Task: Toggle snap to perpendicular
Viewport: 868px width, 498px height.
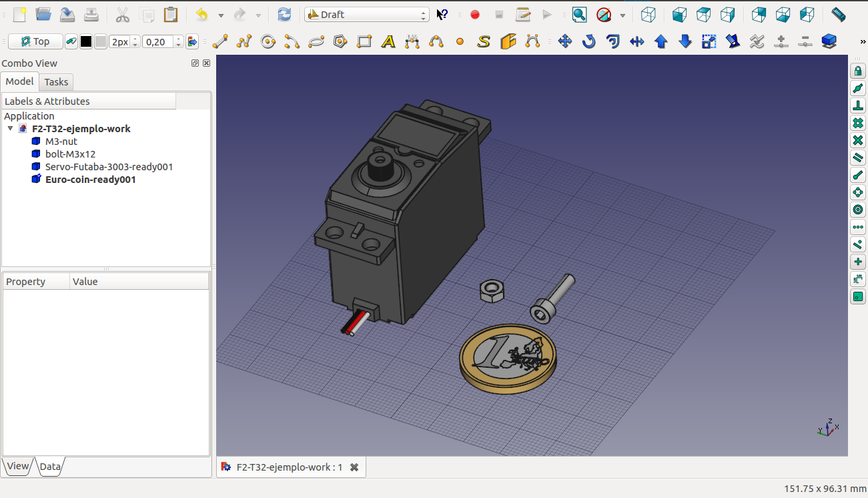Action: point(858,105)
